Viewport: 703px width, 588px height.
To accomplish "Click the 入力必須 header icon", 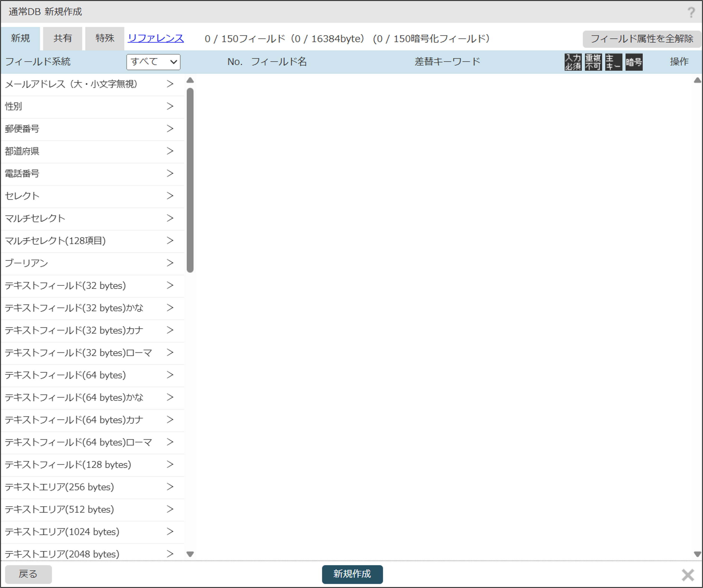I will pyautogui.click(x=573, y=62).
